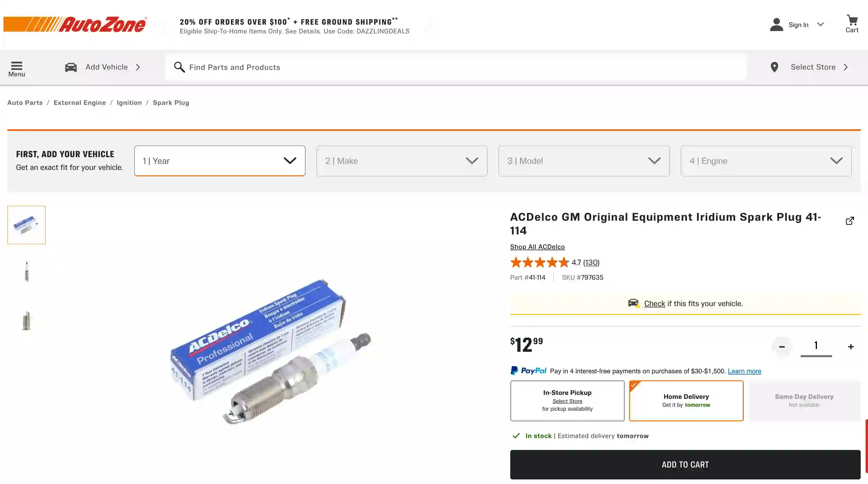Select In-Store Pickup fulfillment option
The image size is (868, 484).
[x=567, y=400]
